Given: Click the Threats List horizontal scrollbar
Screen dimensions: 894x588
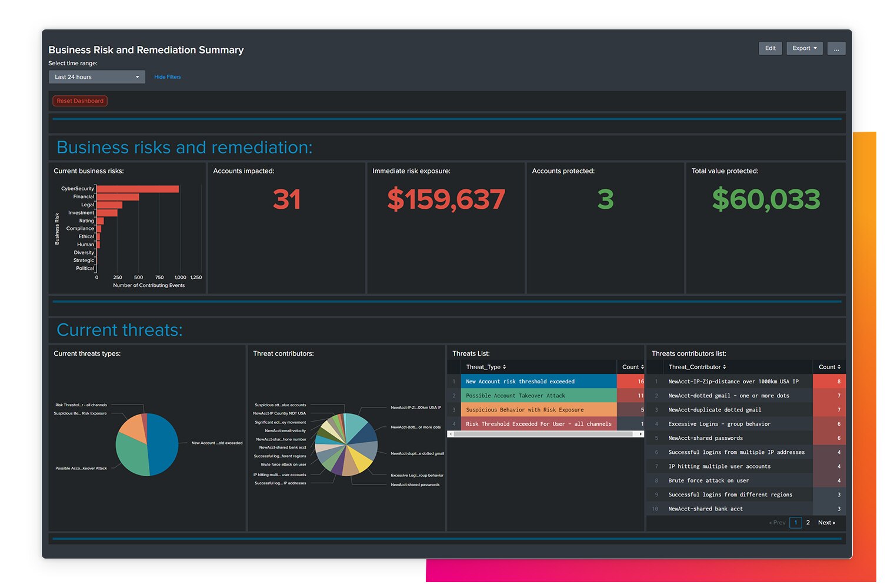Looking at the screenshot, I should point(545,433).
